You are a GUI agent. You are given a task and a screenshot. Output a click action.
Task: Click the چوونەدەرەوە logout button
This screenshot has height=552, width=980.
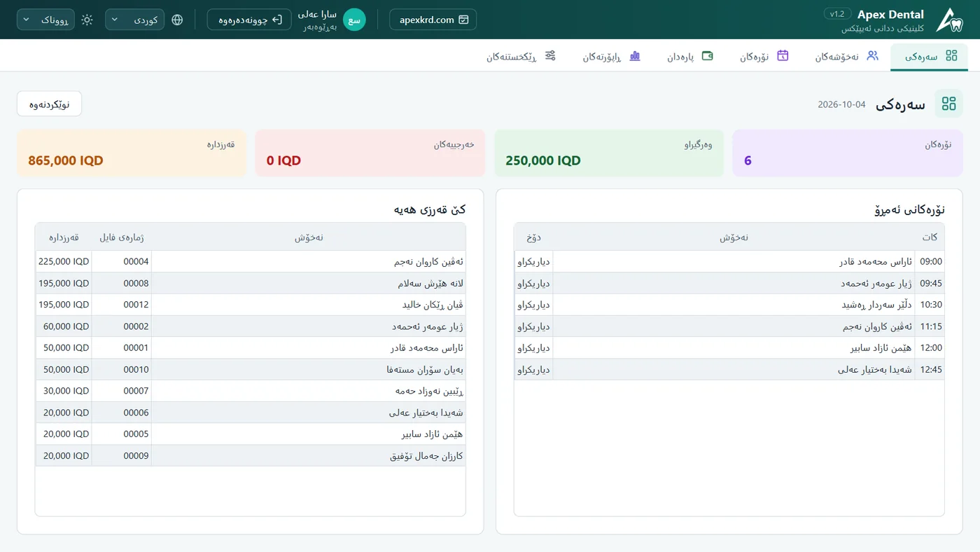coord(249,20)
